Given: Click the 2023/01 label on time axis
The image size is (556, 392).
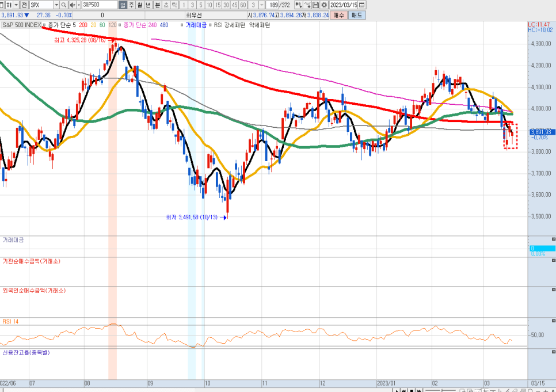Looking at the screenshot, I should [x=386, y=383].
